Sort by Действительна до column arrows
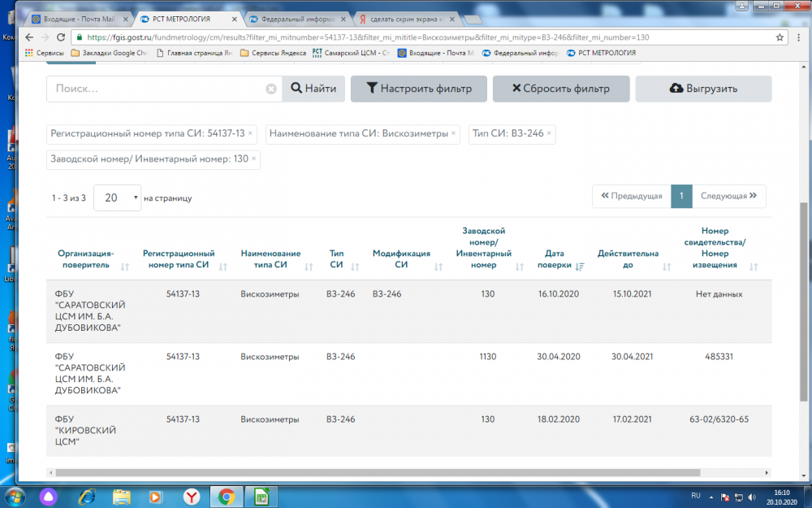The image size is (812, 508). click(x=667, y=267)
